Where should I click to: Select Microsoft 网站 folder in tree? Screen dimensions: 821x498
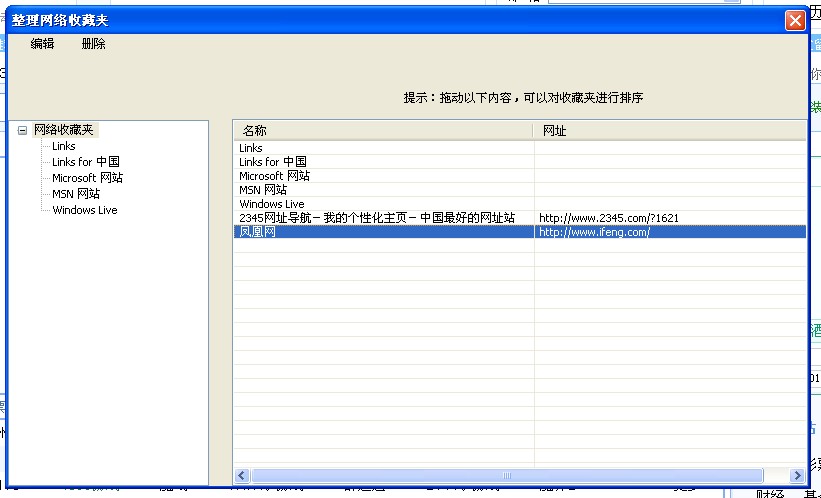(87, 178)
